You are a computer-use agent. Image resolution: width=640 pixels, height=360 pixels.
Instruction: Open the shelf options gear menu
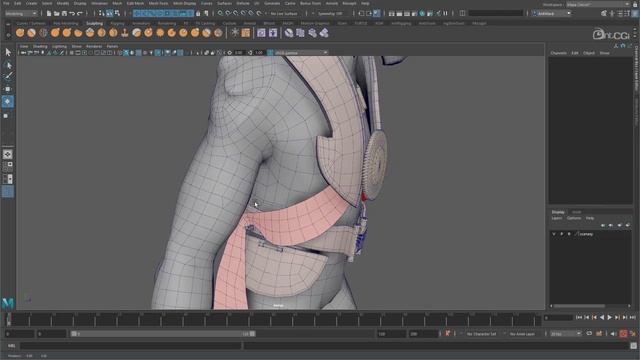tap(8, 35)
